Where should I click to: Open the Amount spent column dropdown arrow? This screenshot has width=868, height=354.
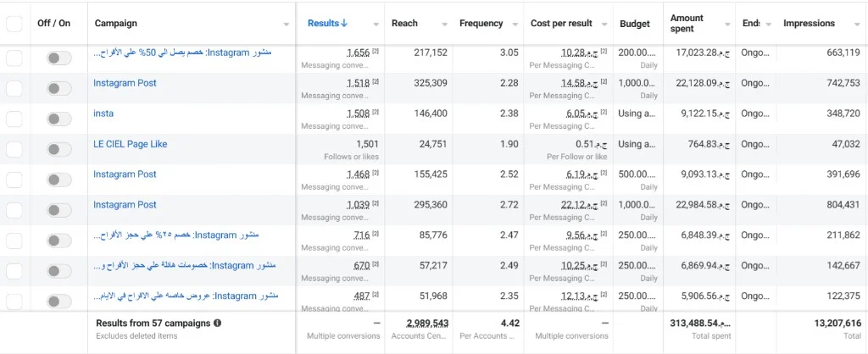pyautogui.click(x=727, y=25)
